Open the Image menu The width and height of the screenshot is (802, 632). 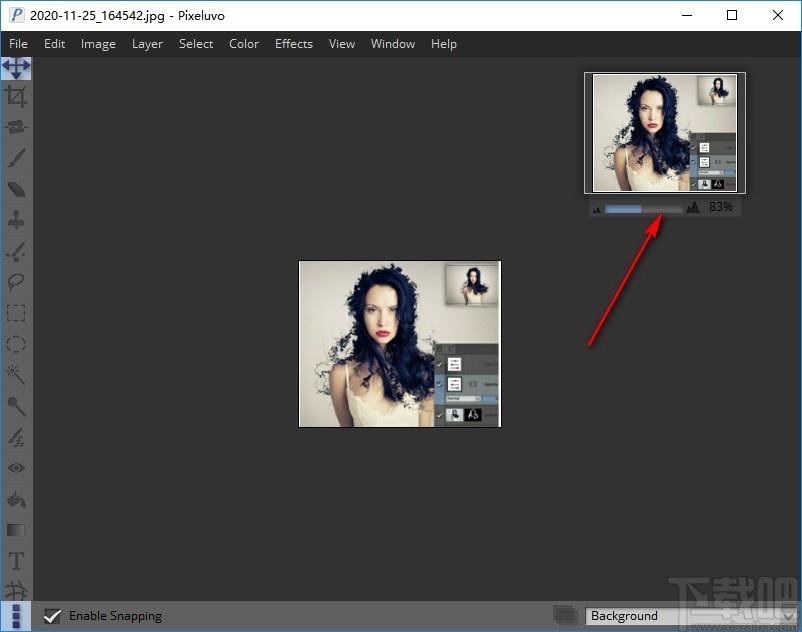pyautogui.click(x=98, y=44)
